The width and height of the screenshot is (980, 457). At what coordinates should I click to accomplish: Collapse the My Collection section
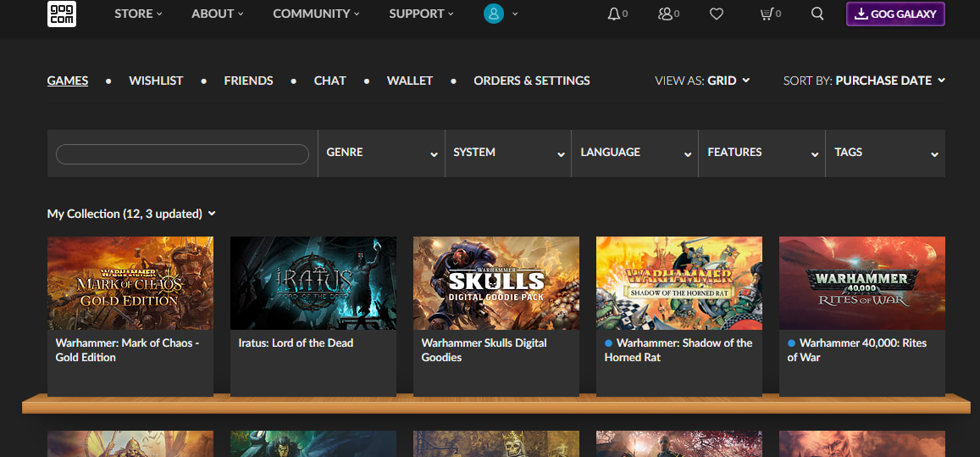point(131,215)
